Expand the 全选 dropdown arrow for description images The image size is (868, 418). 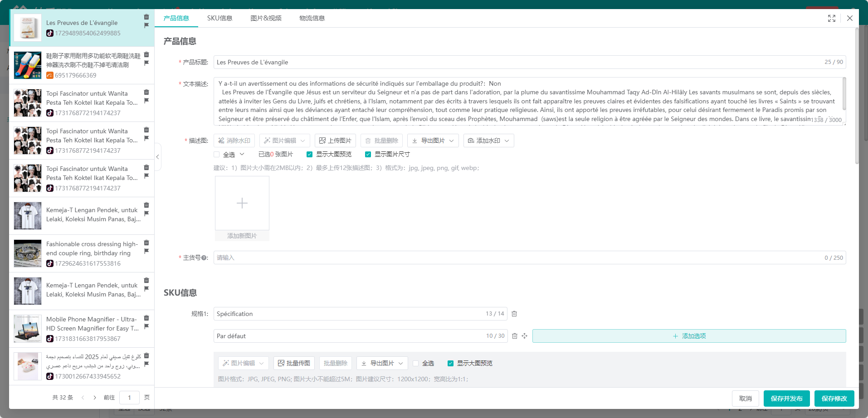pos(242,154)
